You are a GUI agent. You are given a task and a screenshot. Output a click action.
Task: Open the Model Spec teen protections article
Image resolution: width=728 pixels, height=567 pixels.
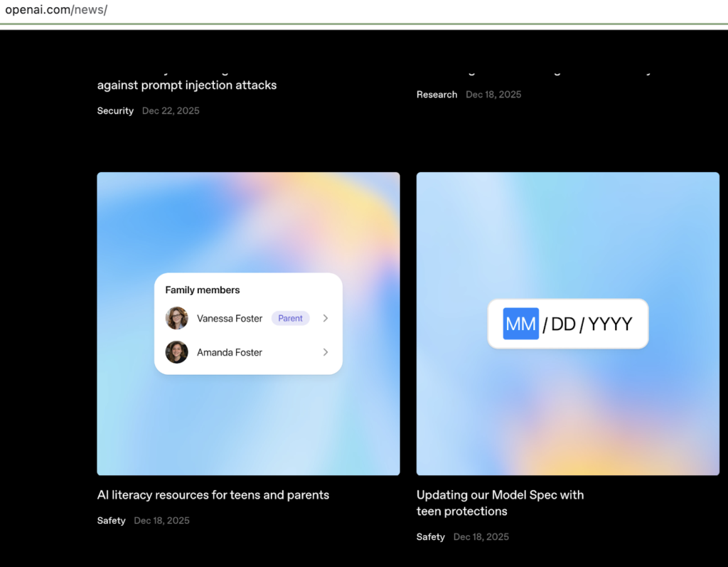(500, 502)
